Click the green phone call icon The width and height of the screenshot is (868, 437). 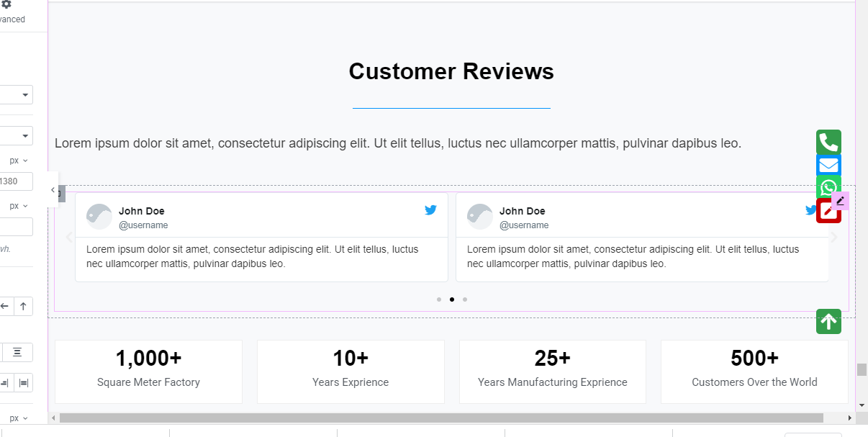pyautogui.click(x=828, y=142)
